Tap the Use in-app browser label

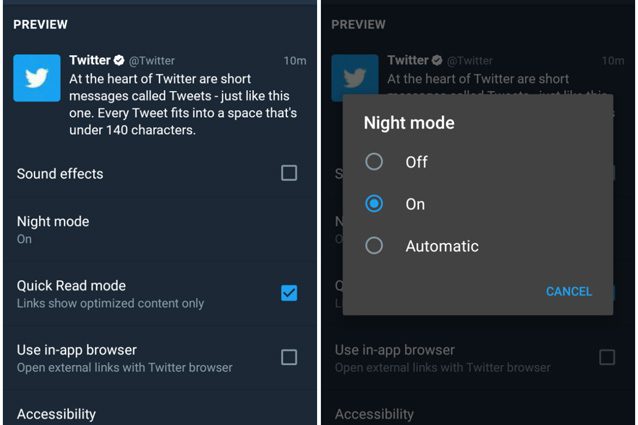point(77,350)
